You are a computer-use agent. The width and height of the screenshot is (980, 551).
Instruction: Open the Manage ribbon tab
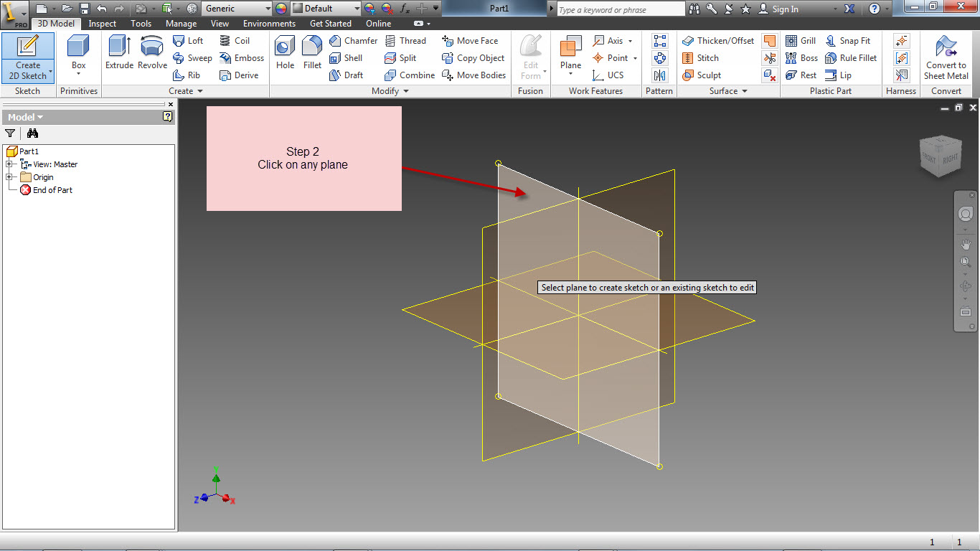pyautogui.click(x=181, y=23)
